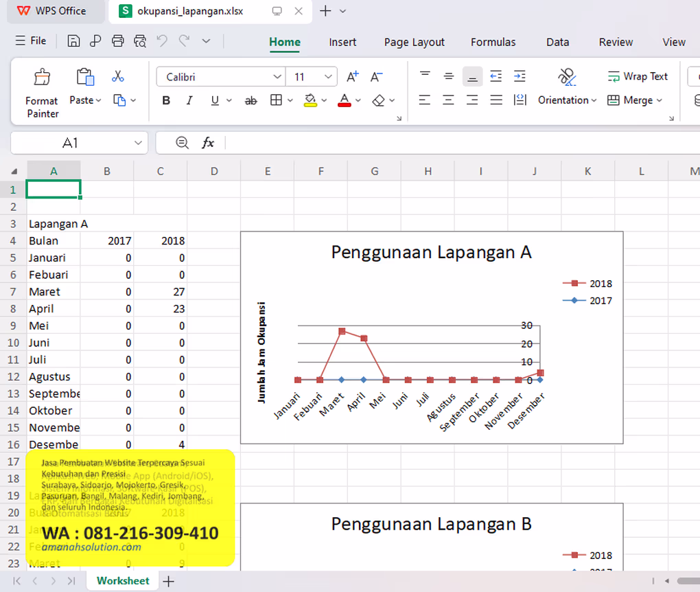
Task: Click the Select All corner triangle
Action: [14, 171]
